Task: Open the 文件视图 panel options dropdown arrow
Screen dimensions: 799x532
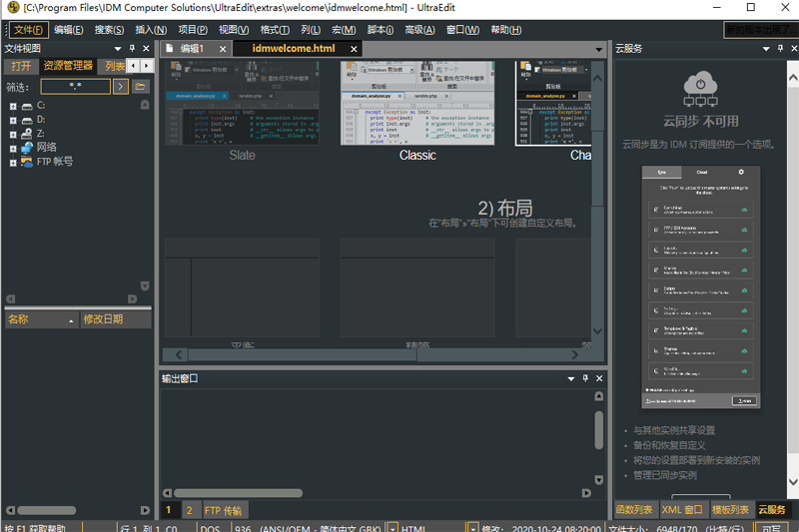Action: pos(119,48)
